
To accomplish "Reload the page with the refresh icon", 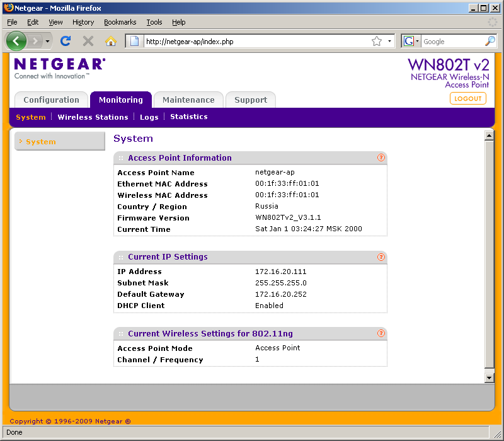I will pos(66,41).
